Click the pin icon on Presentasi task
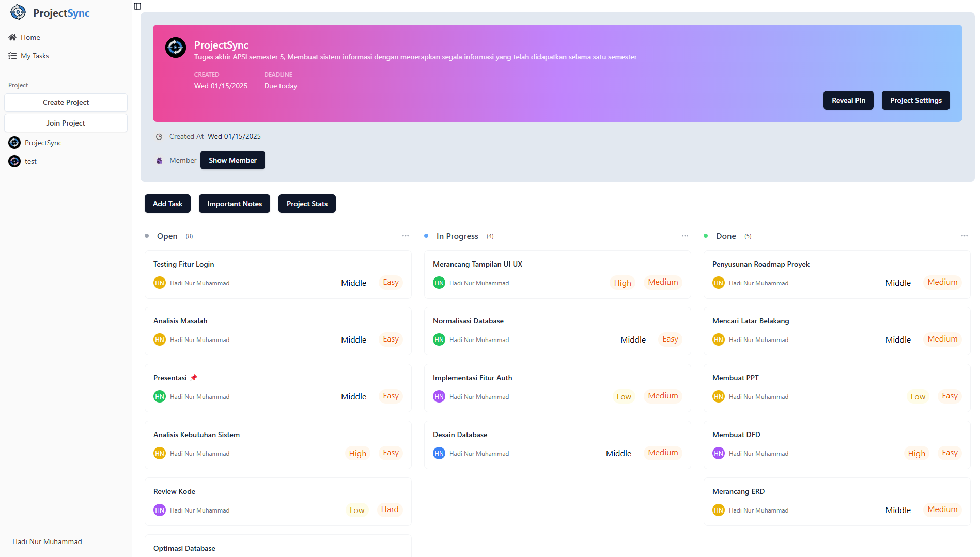This screenshot has width=980, height=557. click(194, 378)
